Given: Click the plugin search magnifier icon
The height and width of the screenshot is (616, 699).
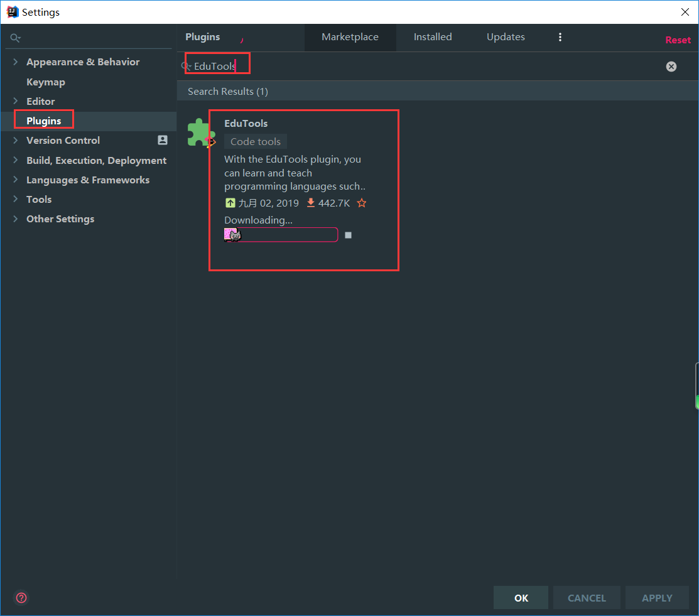Looking at the screenshot, I should pos(187,66).
